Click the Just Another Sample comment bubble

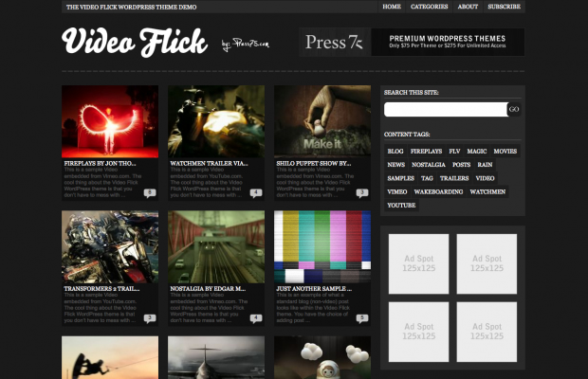tap(362, 318)
